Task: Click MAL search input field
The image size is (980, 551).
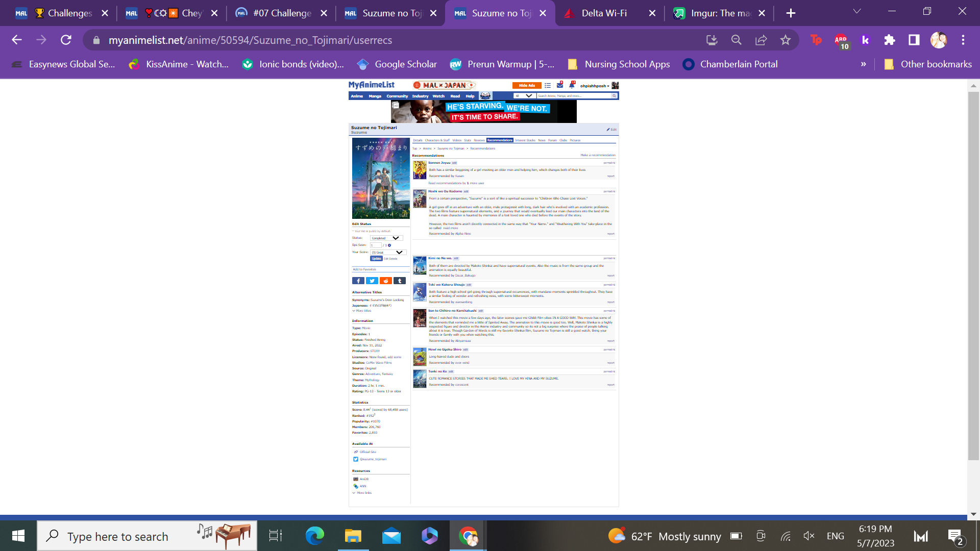Action: coord(574,96)
